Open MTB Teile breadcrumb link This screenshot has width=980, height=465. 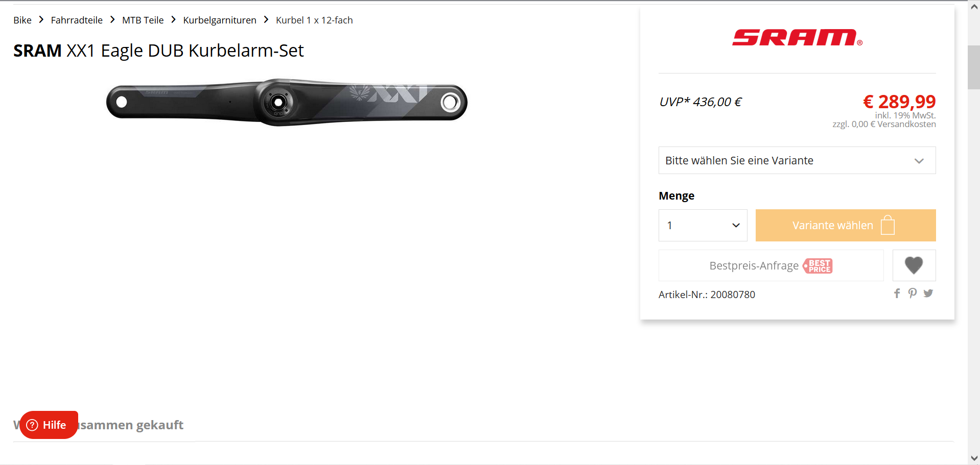[x=143, y=20]
